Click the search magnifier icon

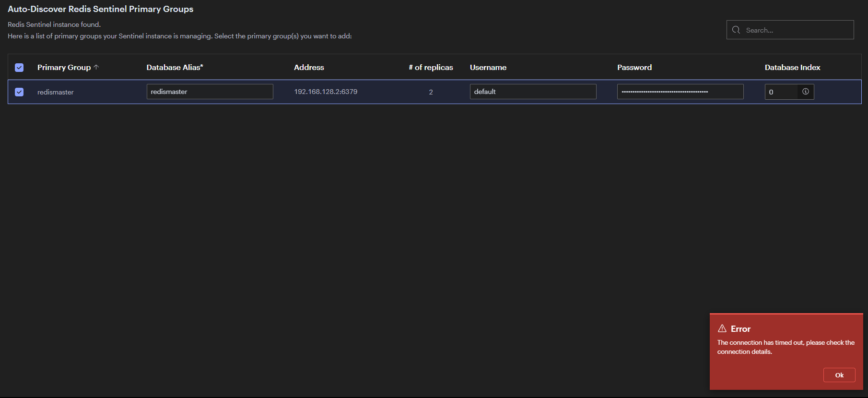pos(736,30)
